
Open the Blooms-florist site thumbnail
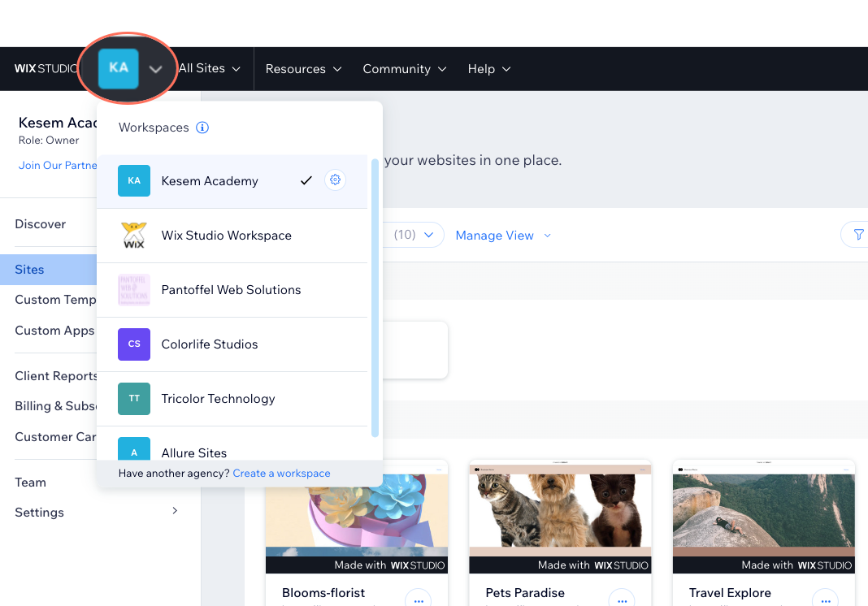click(357, 516)
